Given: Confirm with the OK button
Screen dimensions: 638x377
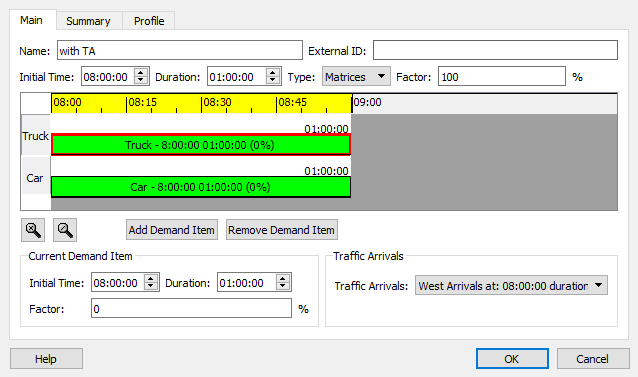Looking at the screenshot, I should (512, 359).
